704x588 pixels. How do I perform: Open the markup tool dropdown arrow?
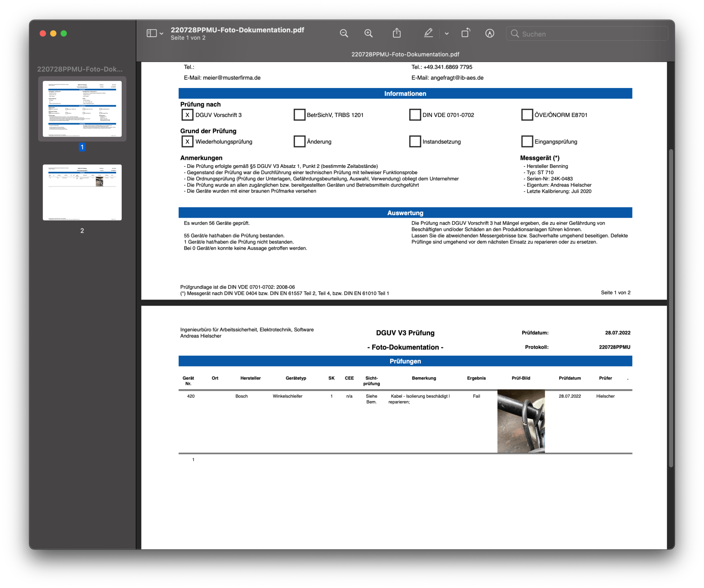(447, 33)
